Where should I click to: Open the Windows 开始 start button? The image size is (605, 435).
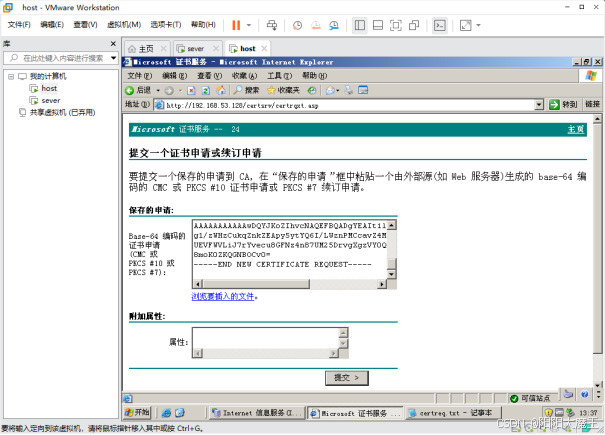(x=137, y=413)
